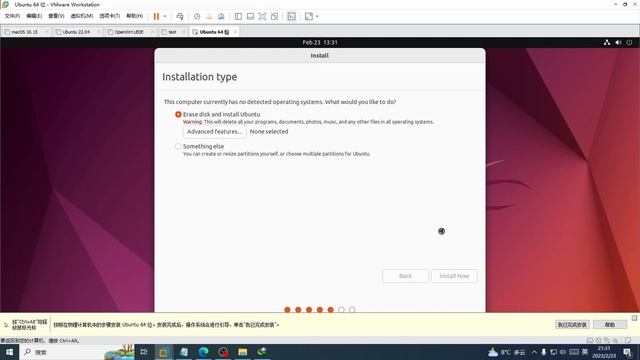Take a snapshot using the clock icon
Screen dimensions: 640x360
pyautogui.click(x=197, y=16)
